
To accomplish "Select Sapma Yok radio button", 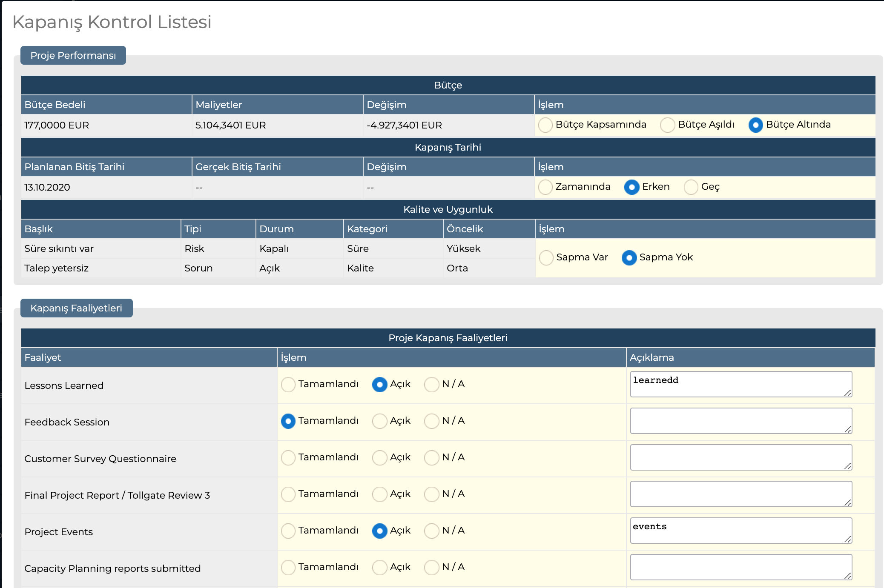I will point(629,258).
